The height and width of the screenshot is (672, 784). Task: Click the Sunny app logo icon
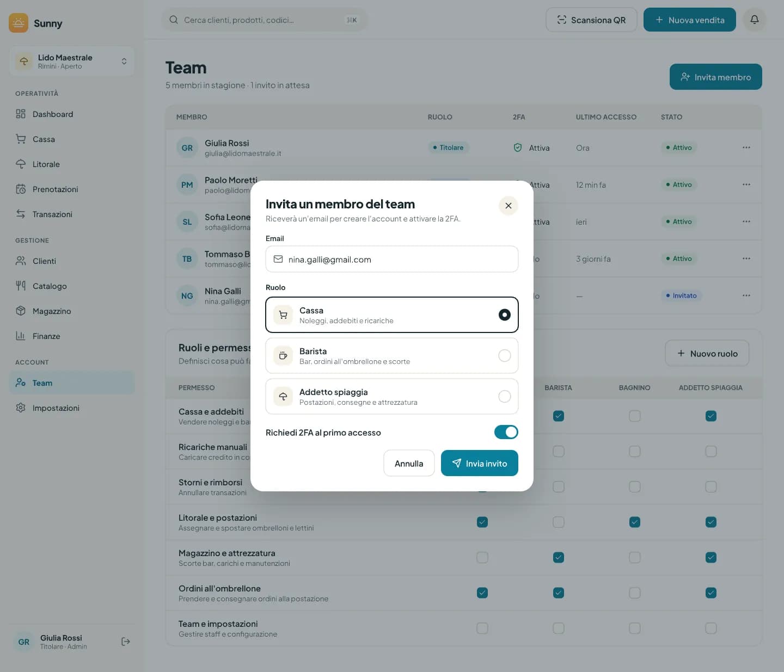[19, 23]
